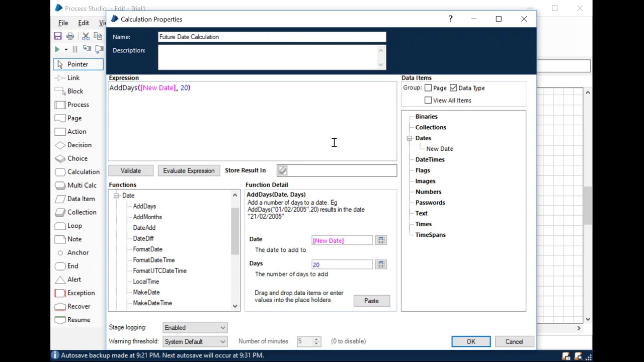Click the Number of minutes spinner arrows
This screenshot has width=644, height=362.
[x=316, y=341]
